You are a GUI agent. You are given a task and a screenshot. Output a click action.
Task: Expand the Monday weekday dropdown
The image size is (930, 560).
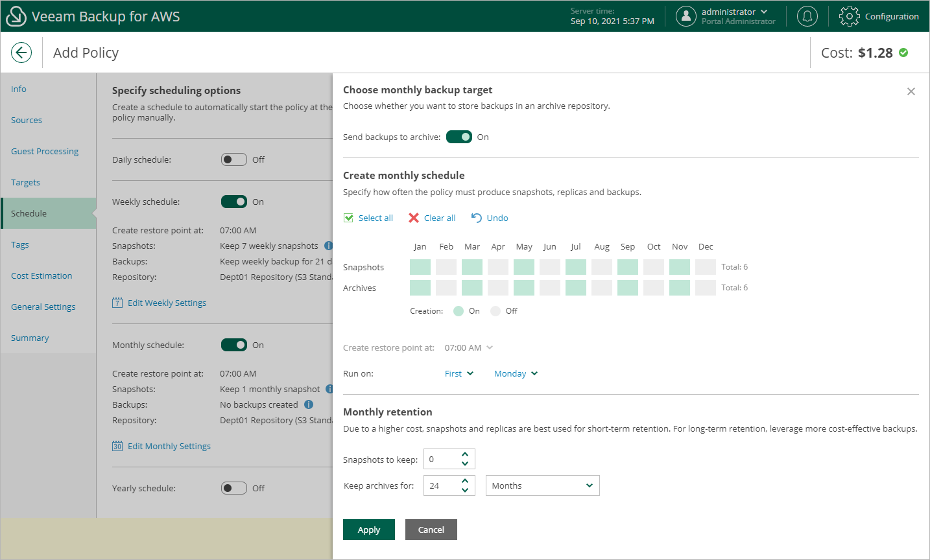coord(516,373)
